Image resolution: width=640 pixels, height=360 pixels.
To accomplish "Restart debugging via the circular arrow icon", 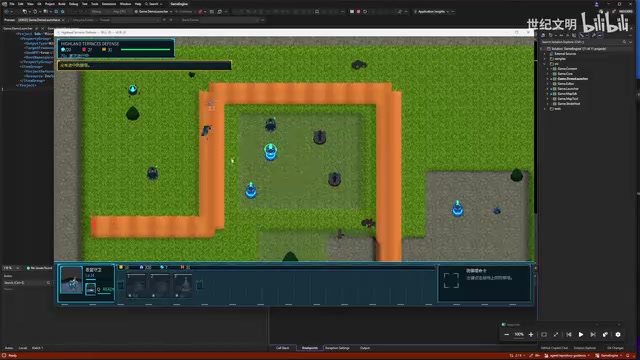I will [365, 11].
